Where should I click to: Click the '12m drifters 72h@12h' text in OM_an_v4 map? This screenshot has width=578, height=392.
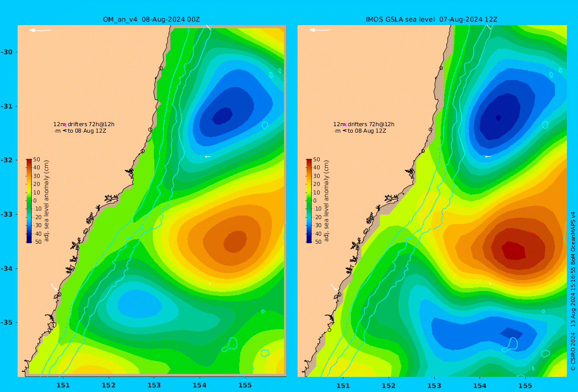click(x=83, y=124)
